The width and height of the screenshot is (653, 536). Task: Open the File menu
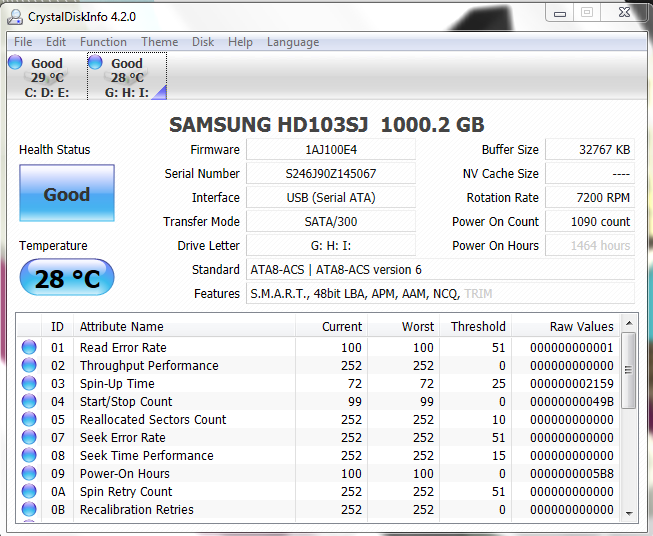pos(23,42)
